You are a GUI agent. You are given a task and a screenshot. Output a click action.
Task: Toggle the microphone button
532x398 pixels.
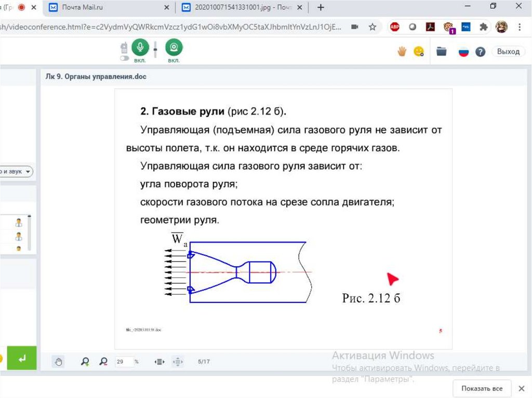tap(139, 48)
